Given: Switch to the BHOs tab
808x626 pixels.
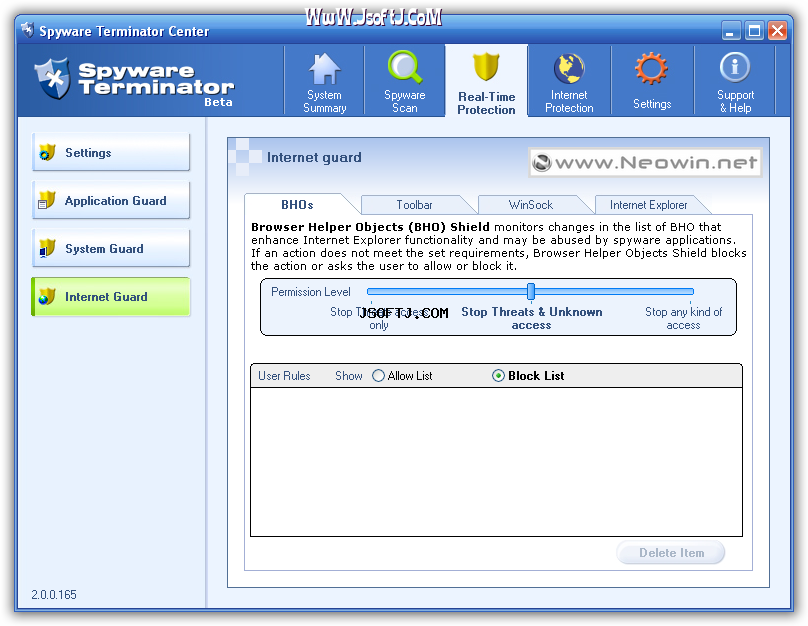Looking at the screenshot, I should pyautogui.click(x=297, y=205).
